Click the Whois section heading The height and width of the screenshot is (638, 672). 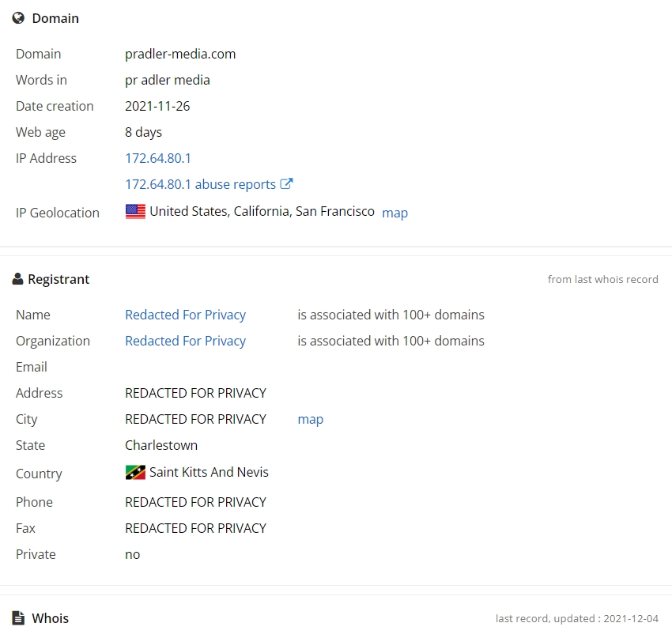point(50,618)
